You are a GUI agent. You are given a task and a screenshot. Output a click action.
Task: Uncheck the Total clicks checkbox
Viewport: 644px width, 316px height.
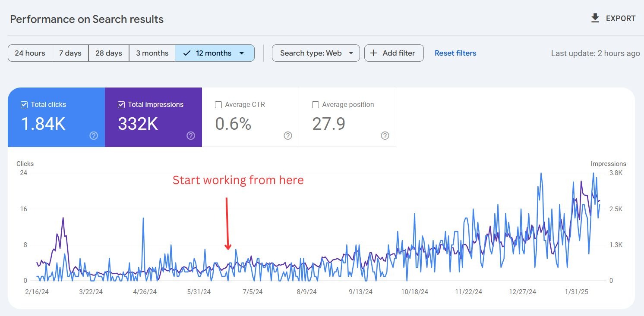click(24, 105)
